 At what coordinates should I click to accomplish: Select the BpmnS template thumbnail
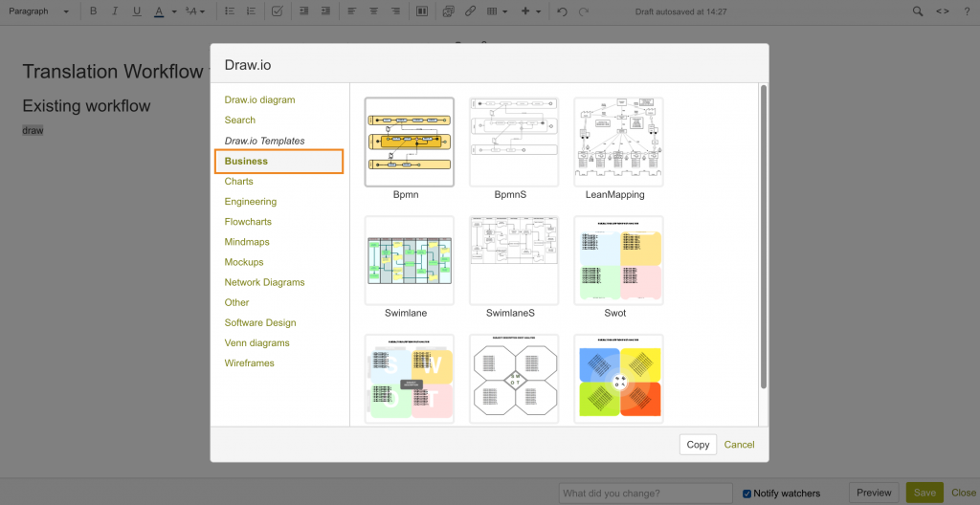pos(514,142)
